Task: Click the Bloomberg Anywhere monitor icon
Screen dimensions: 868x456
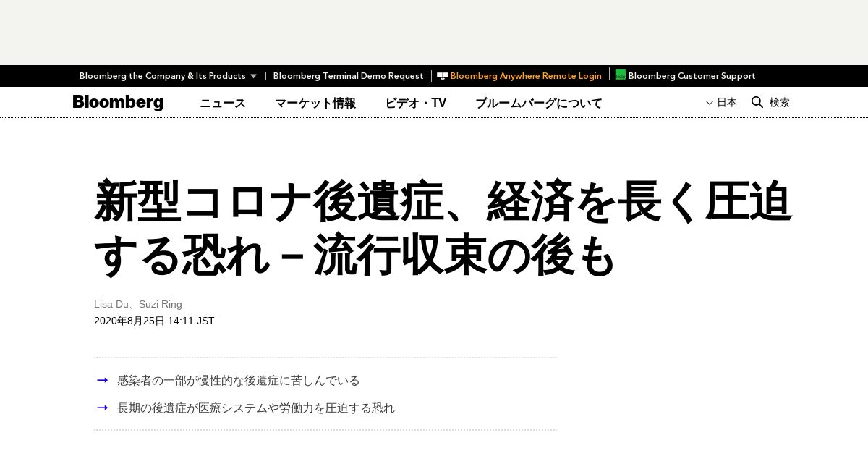Action: click(x=443, y=75)
